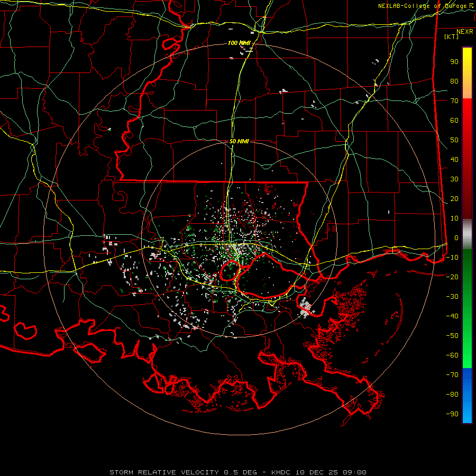This screenshot has height=476, width=476.
Task: Click the 0.5 DEG elevation text
Action: coord(241,472)
